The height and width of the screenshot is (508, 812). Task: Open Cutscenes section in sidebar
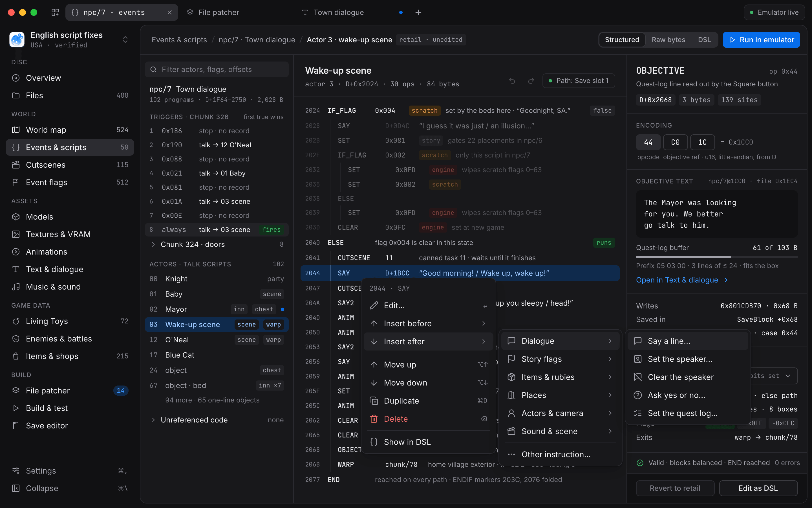coord(70,165)
